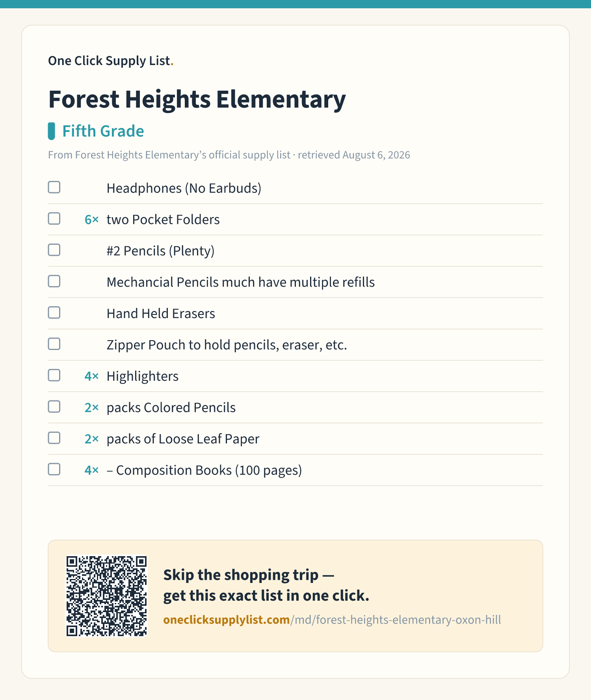Check packs Colored Pencils checkbox
591x700 pixels.
54,406
